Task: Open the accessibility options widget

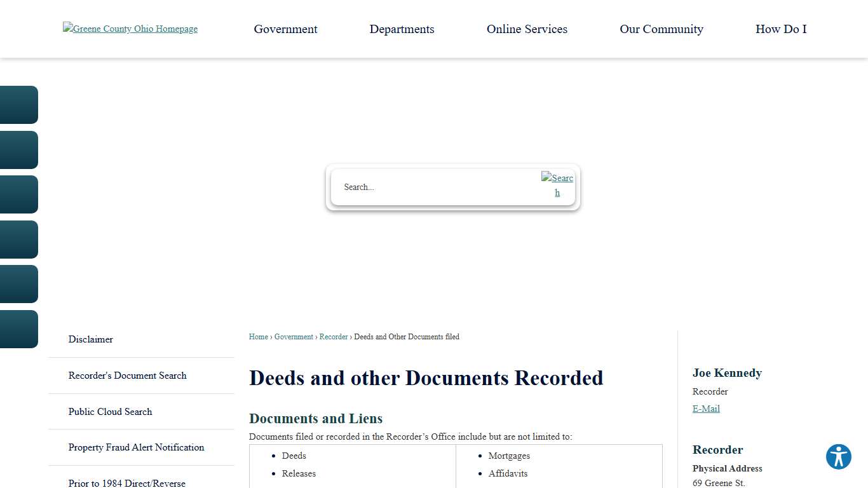Action: pos(838,456)
